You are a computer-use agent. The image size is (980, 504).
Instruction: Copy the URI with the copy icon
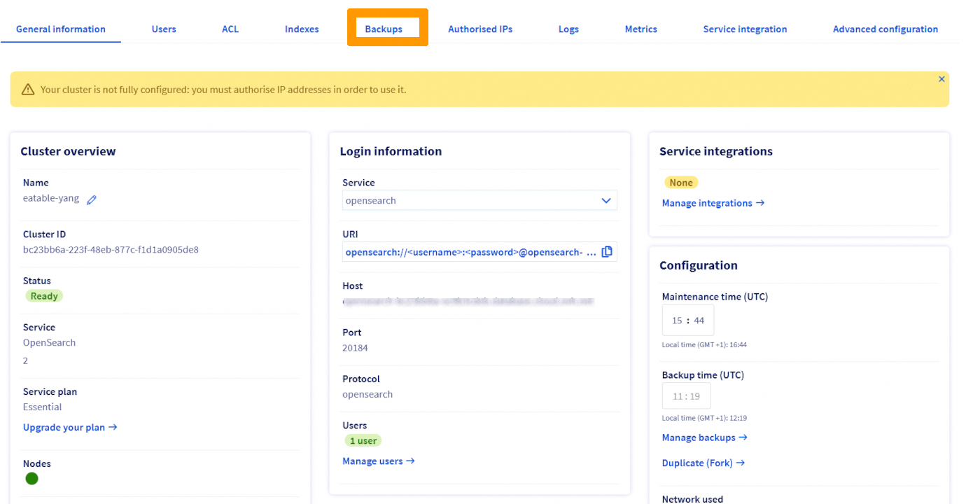(607, 252)
